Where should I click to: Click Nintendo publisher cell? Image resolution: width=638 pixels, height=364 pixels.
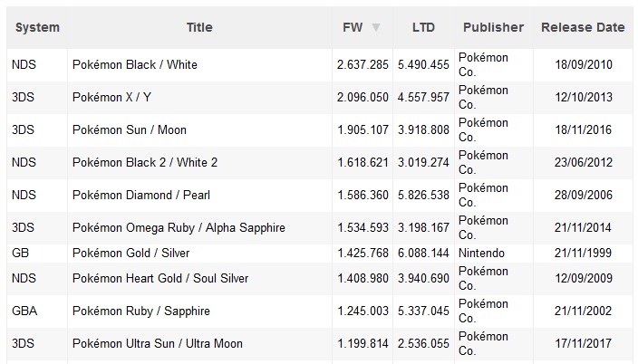(x=481, y=253)
